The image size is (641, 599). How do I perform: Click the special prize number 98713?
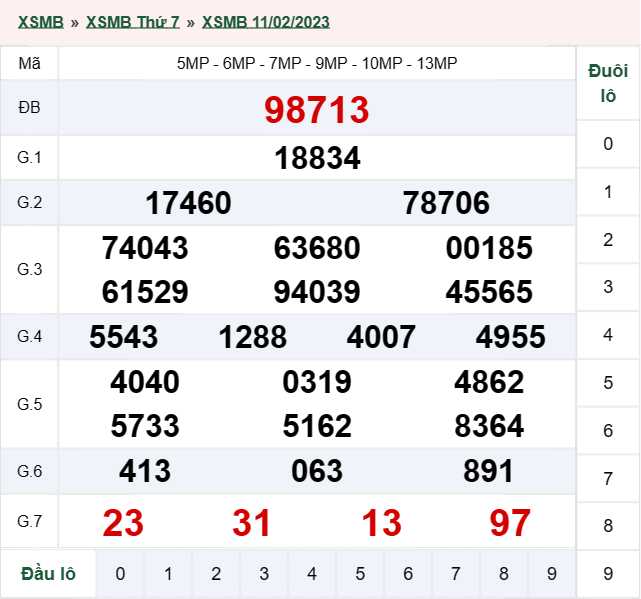317,110
